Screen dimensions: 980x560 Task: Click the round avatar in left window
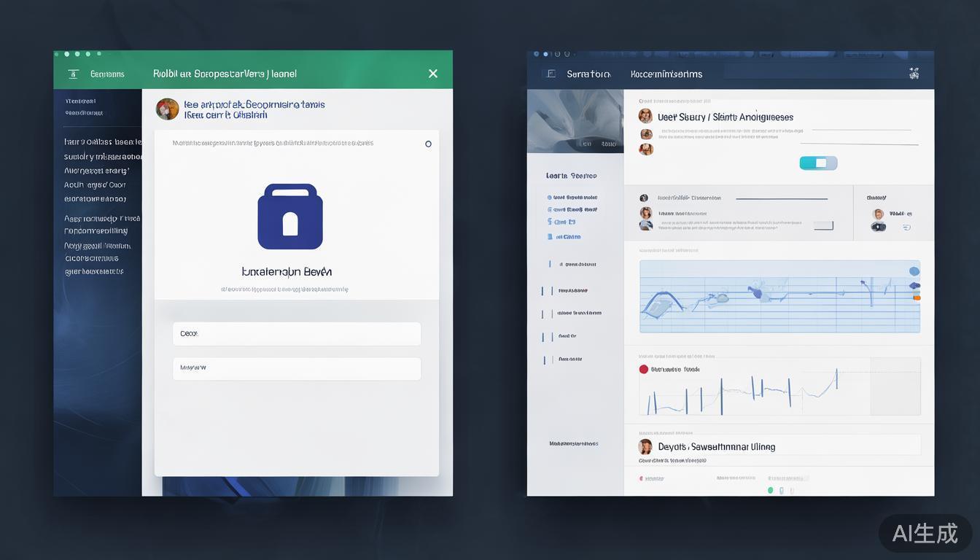[167, 109]
